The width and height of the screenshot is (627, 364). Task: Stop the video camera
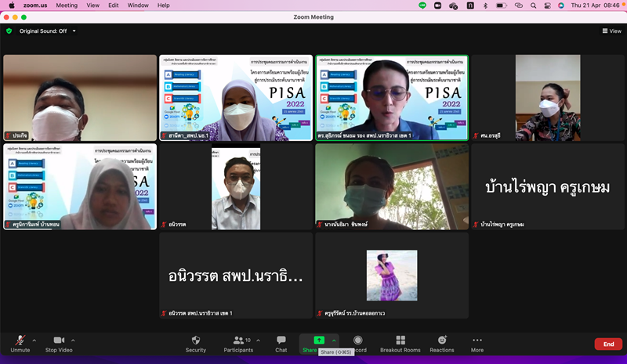click(58, 343)
